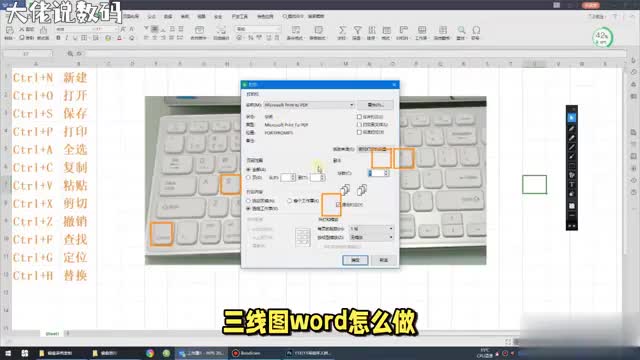Select the selected worksheet radio option
This screenshot has width=640, height=360.
(248, 209)
